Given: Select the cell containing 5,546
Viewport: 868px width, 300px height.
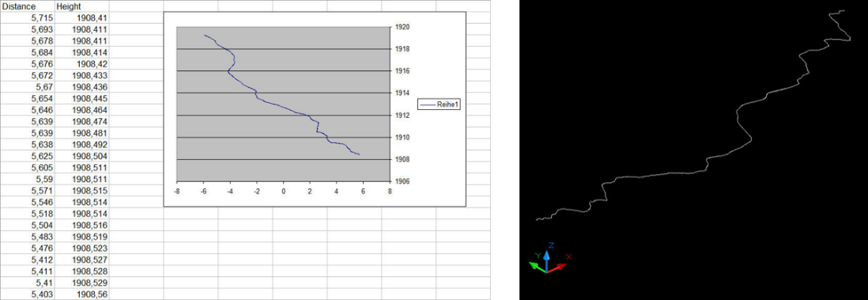Looking at the screenshot, I should (28, 202).
